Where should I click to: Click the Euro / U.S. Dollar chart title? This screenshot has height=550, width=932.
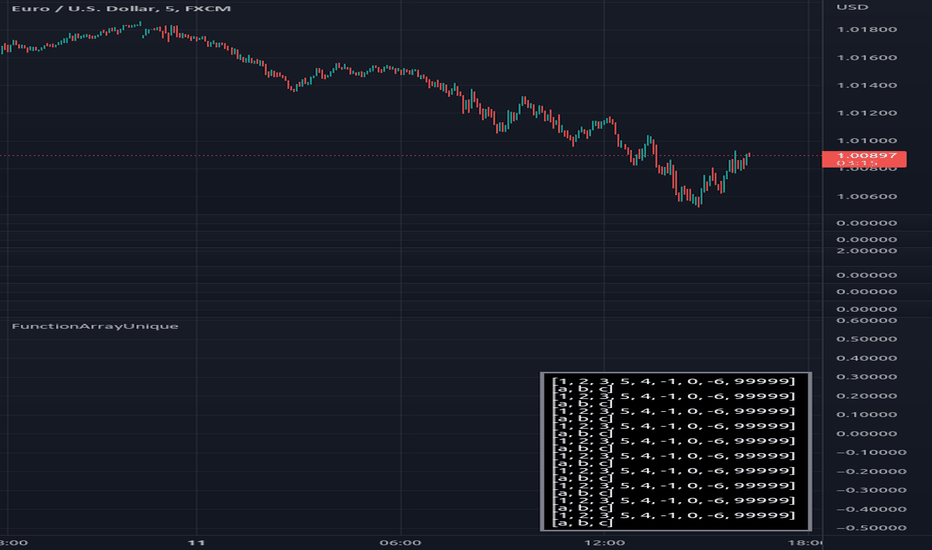pyautogui.click(x=121, y=8)
